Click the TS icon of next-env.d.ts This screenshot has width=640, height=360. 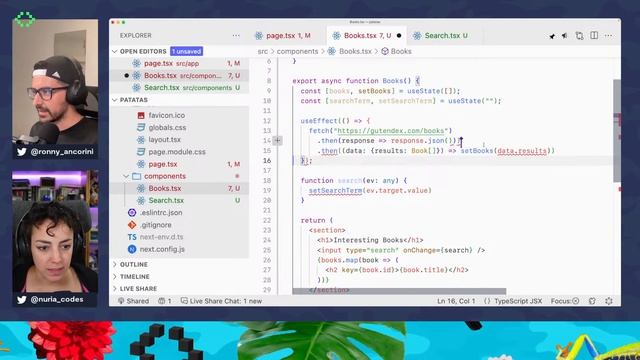(132, 237)
